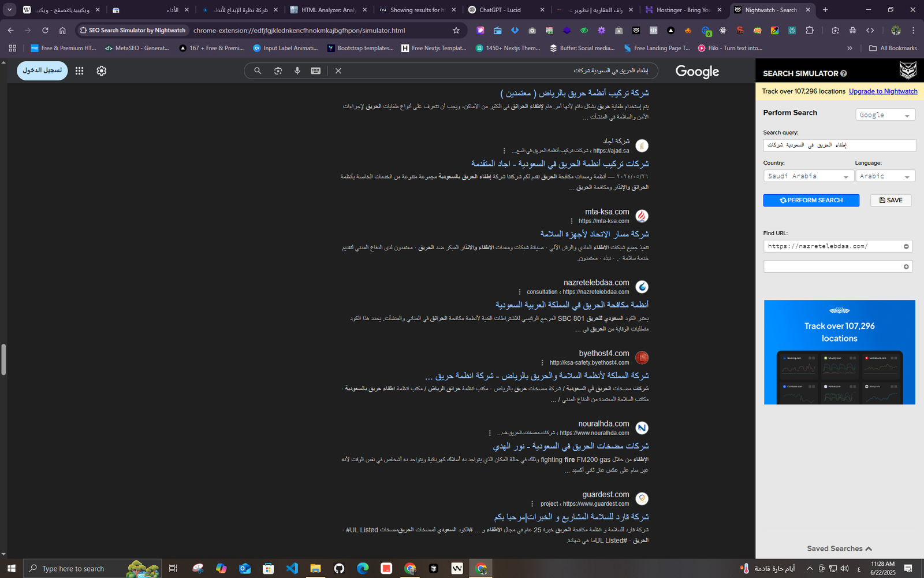Viewport: 924px width, 578px height.
Task: Click the Search query field in the simulator
Action: 839,145
